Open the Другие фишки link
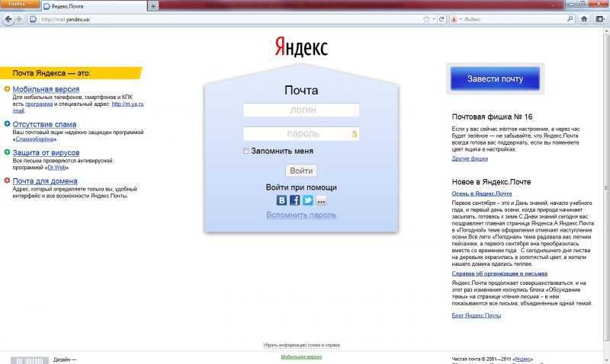This screenshot has width=610, height=364. pos(470,158)
